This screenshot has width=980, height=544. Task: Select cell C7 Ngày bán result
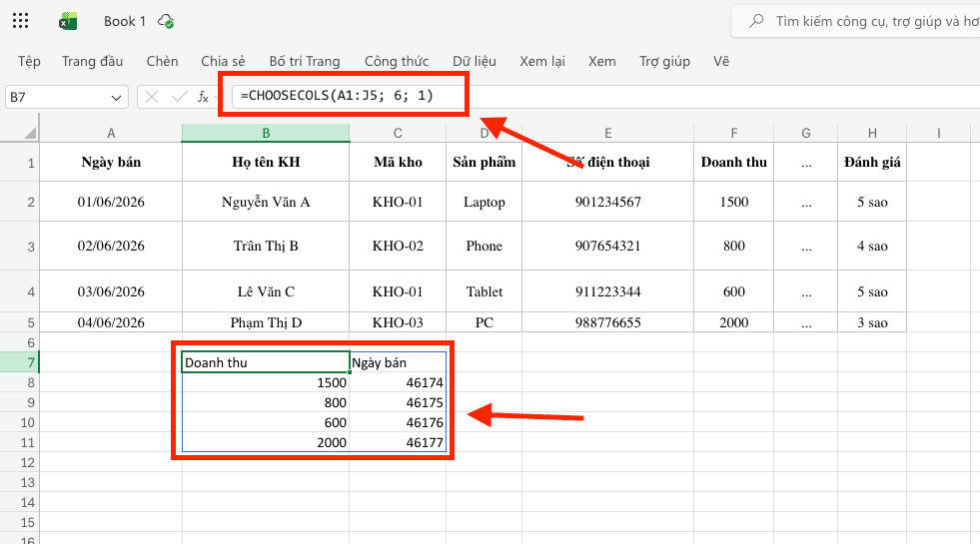tap(398, 362)
